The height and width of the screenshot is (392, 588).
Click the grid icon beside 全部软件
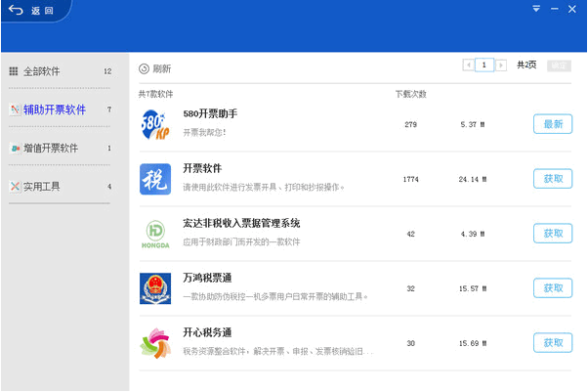(14, 71)
